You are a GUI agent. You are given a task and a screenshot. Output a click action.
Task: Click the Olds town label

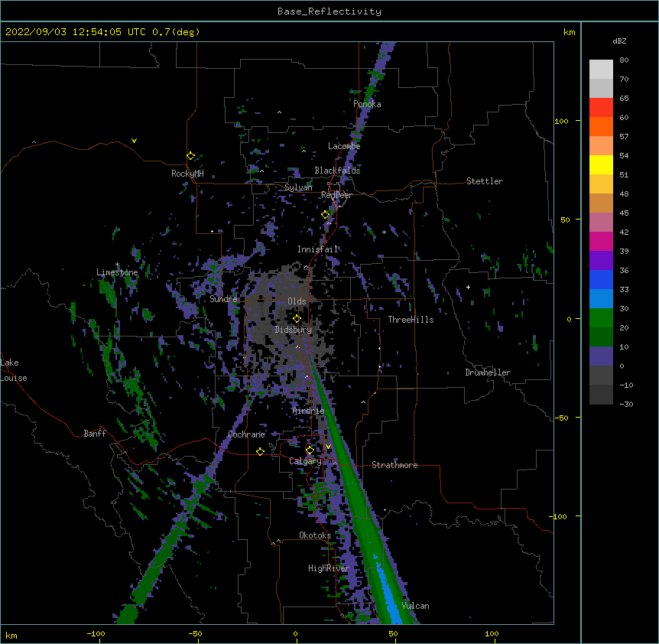tap(297, 301)
